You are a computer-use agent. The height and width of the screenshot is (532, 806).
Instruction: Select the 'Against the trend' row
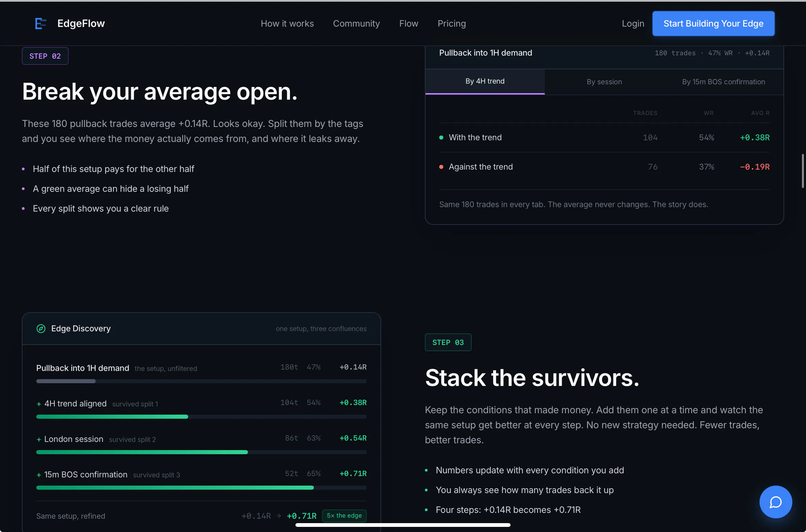click(x=604, y=167)
